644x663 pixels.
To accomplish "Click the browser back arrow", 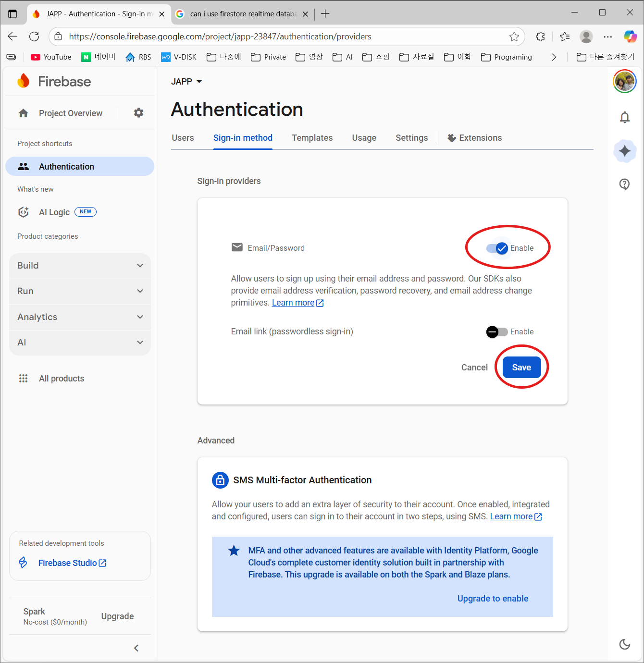I will point(12,37).
